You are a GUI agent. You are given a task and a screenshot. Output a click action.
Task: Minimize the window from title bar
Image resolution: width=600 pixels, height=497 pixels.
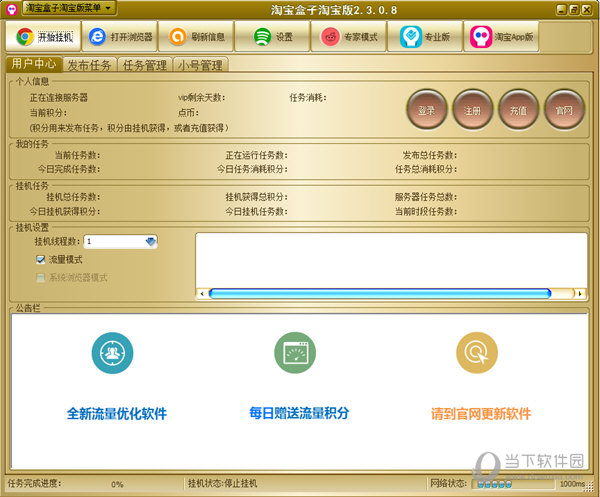(561, 10)
